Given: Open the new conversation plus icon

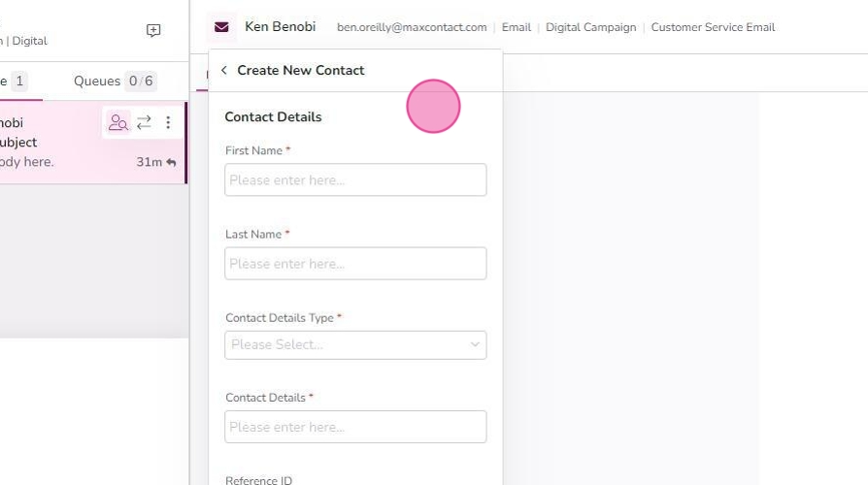Looking at the screenshot, I should click(153, 30).
